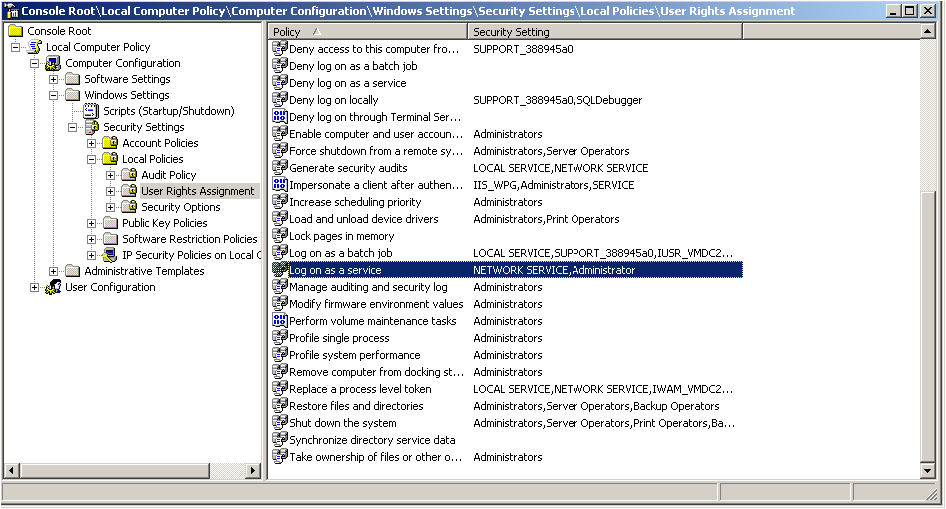Click the Deny log on locally policy icon
This screenshot has height=509, width=946.
pos(280,100)
